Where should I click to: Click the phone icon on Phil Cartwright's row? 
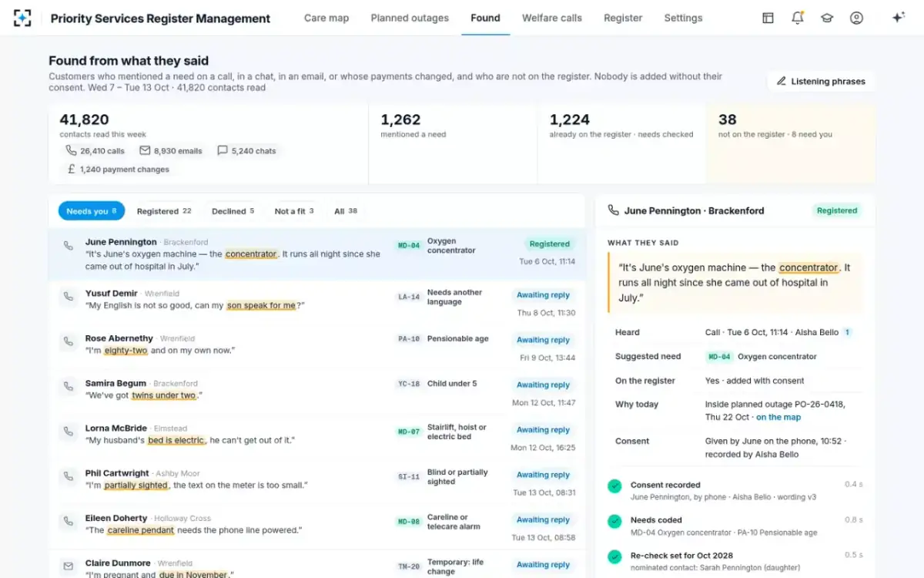69,476
